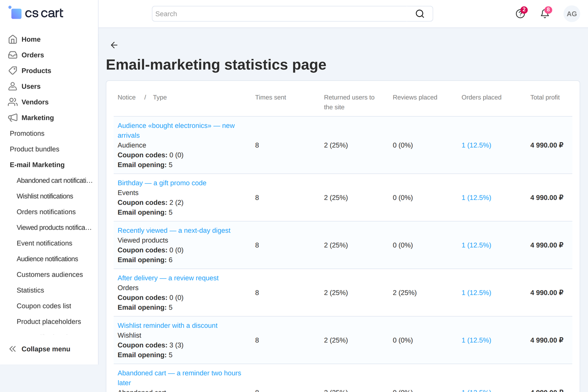This screenshot has height=392, width=588.
Task: Click Returned users to the site header
Action: [349, 102]
